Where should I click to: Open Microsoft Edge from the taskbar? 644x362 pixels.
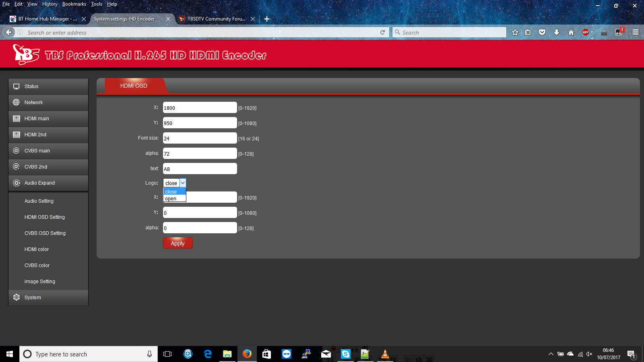pyautogui.click(x=208, y=354)
